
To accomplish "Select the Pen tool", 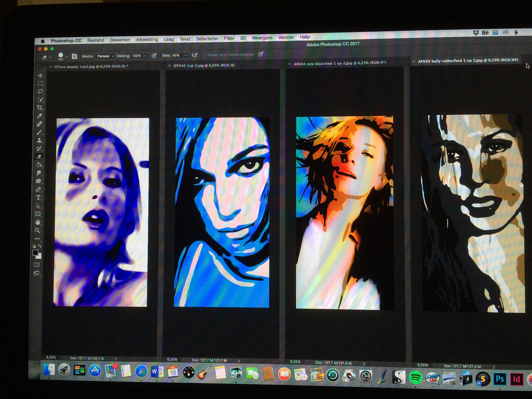I will coord(39,190).
